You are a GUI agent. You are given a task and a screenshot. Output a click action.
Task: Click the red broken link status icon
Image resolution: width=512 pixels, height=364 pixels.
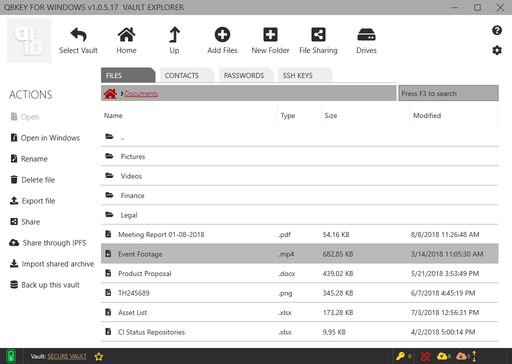[x=426, y=357]
